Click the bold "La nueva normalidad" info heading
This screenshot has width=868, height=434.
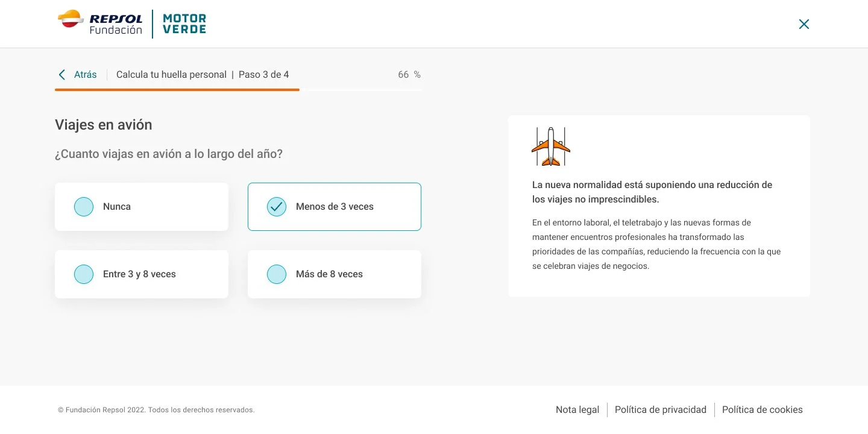tap(652, 192)
